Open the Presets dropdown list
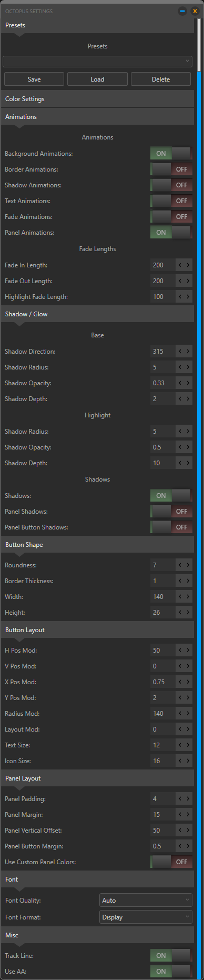The width and height of the screenshot is (204, 980). point(97,62)
